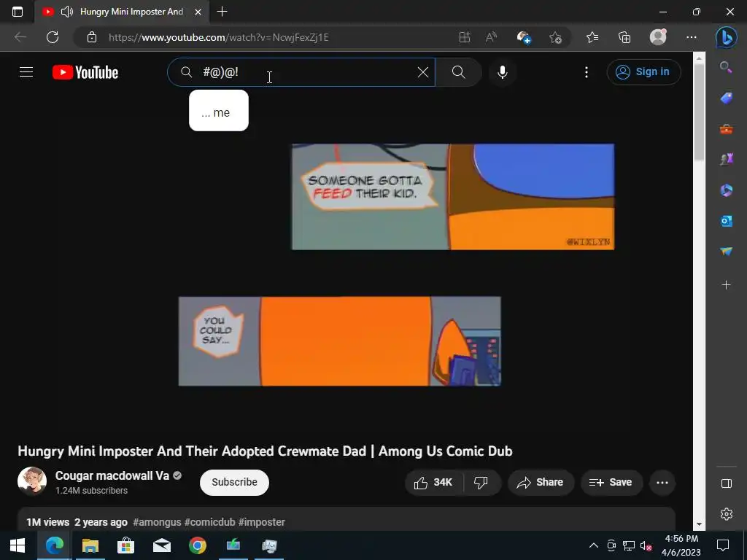The height and width of the screenshot is (560, 747).
Task: Show hidden tray icons chevron
Action: pyautogui.click(x=594, y=545)
